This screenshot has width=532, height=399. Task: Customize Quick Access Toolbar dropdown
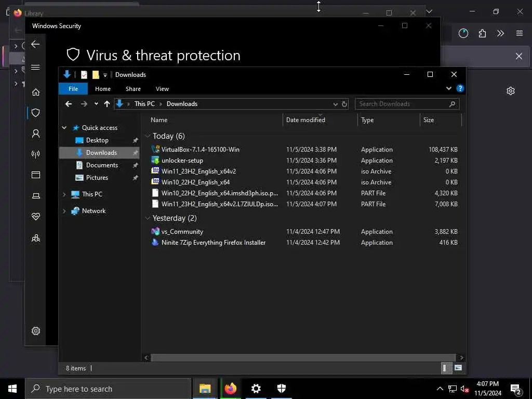point(105,75)
